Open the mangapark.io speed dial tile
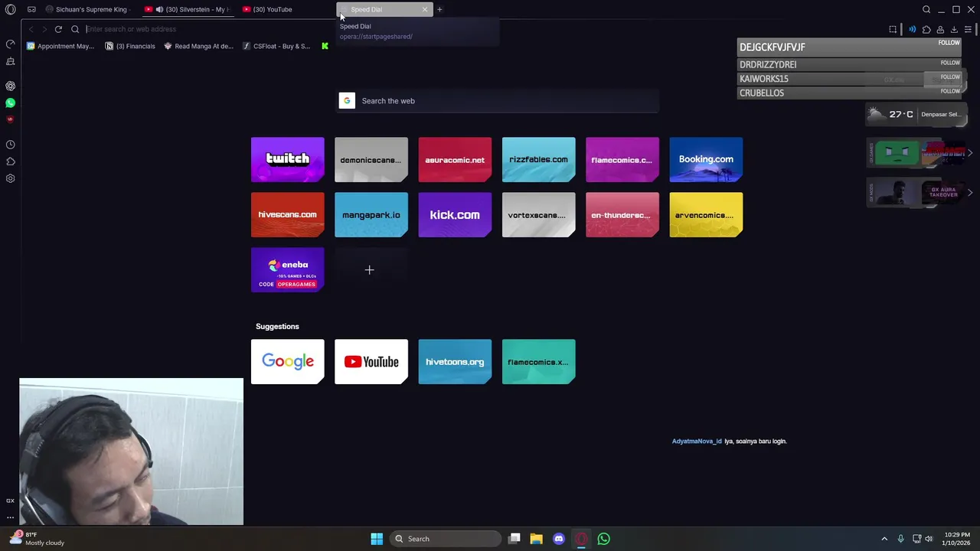The image size is (980, 551). point(371,215)
